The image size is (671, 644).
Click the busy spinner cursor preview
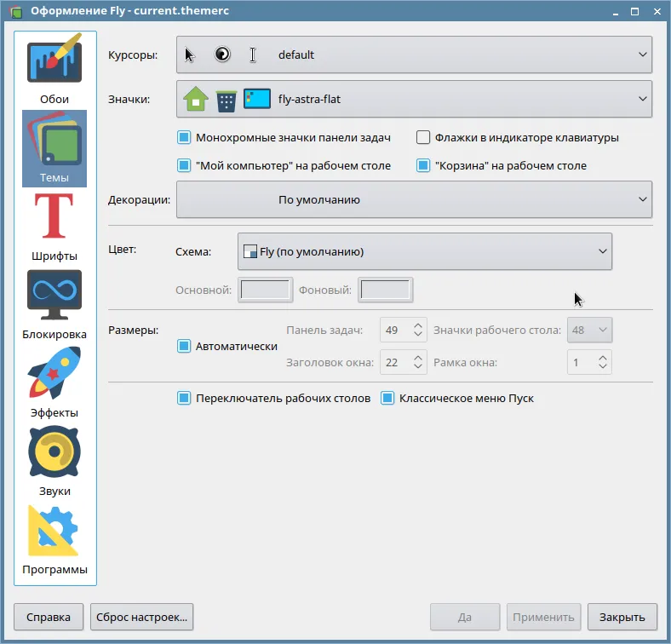(x=222, y=55)
